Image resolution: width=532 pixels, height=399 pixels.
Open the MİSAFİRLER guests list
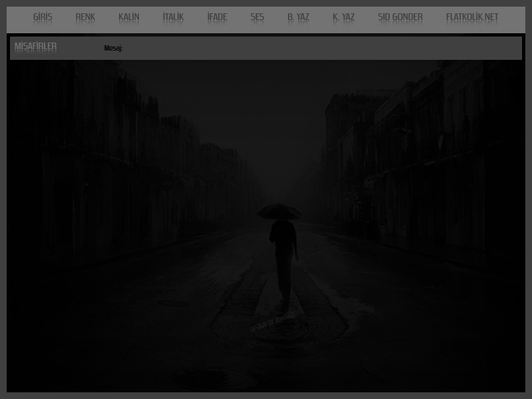[x=36, y=47]
